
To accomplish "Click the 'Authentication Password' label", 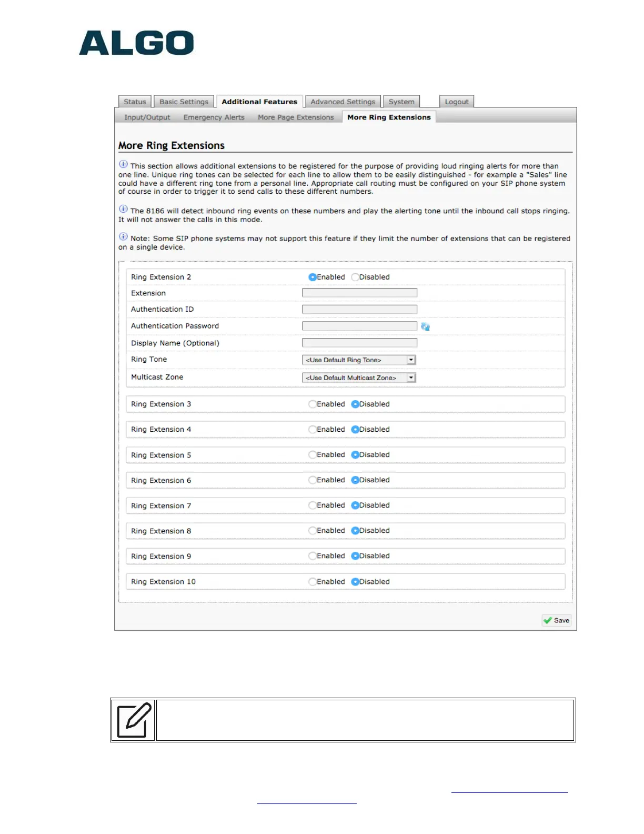I will [175, 326].
